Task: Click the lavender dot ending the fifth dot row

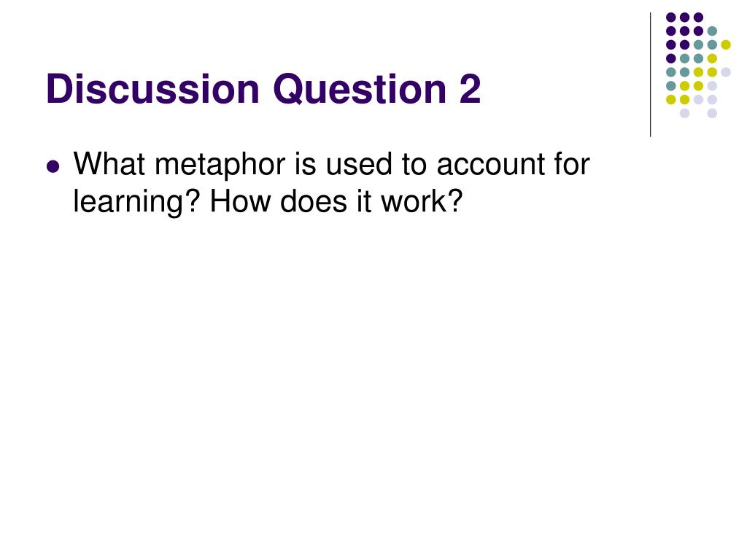Action: coord(726,72)
